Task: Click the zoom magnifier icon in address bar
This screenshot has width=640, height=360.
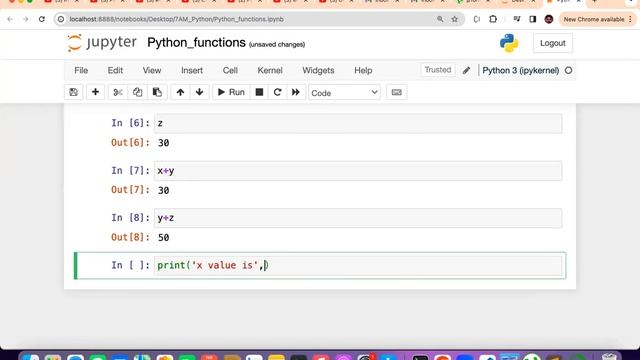Action: point(440,19)
